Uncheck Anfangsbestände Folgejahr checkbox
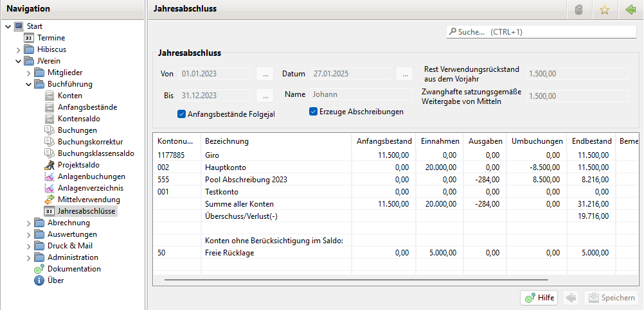Screen dimensions: 644x310 coord(181,114)
